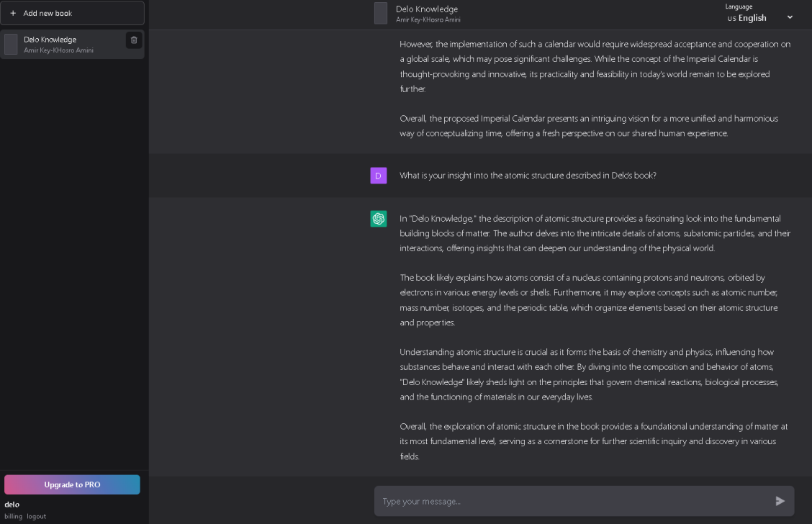This screenshot has width=812, height=524.
Task: Click author name Amir Key-KHosro Amini in sidebar
Action: coord(58,50)
